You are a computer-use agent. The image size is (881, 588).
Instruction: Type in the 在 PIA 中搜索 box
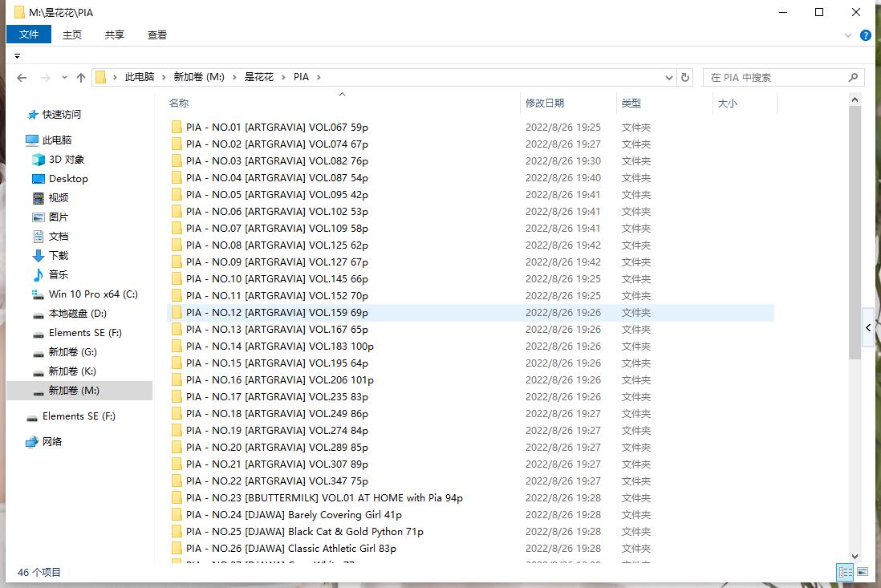(x=774, y=78)
